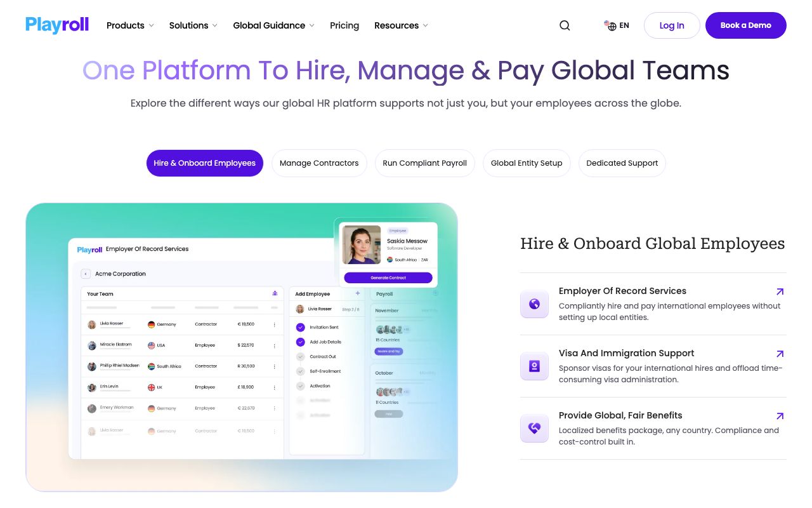The image size is (812, 508).
Task: Click arrow beside Employer Of Record Services
Action: (x=780, y=291)
